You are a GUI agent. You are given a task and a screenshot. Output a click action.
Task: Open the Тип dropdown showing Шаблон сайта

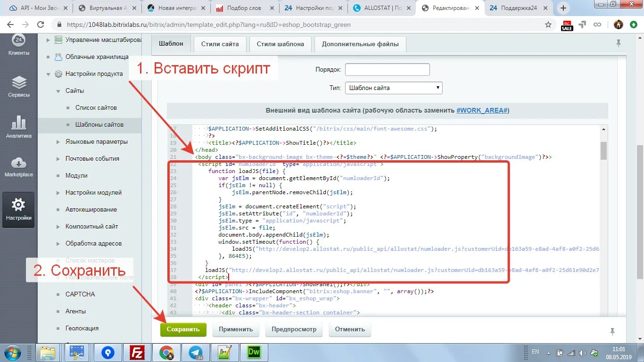click(394, 88)
